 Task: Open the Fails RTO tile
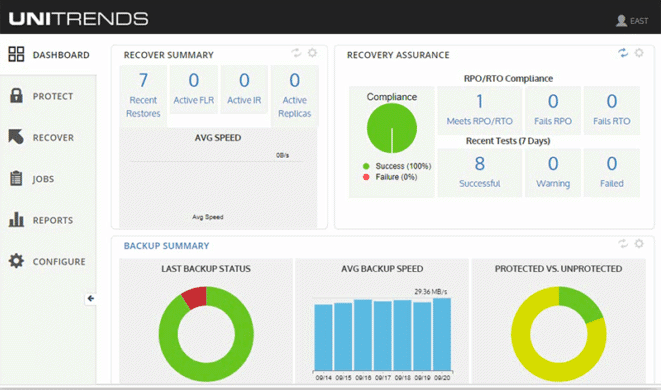[x=612, y=110]
